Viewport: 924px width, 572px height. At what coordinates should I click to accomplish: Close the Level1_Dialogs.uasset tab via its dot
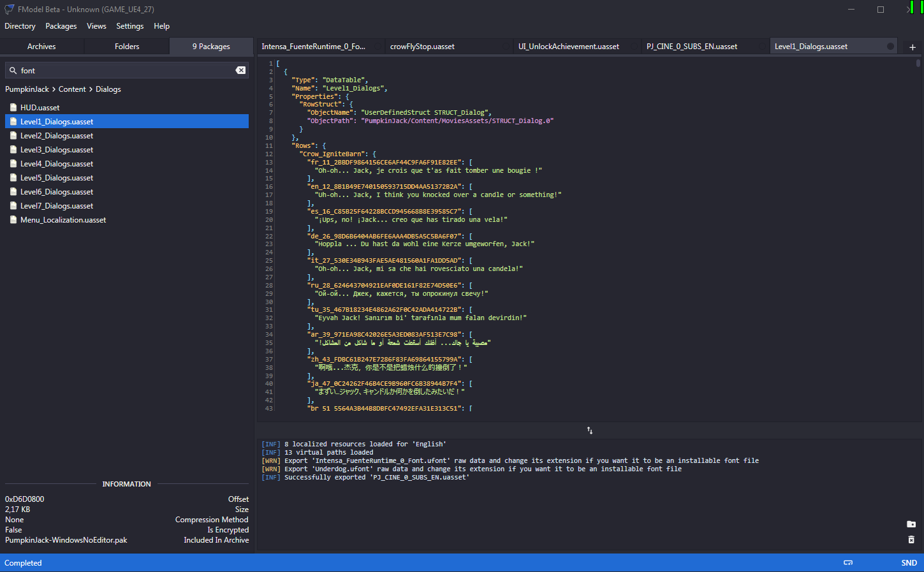pyautogui.click(x=890, y=47)
